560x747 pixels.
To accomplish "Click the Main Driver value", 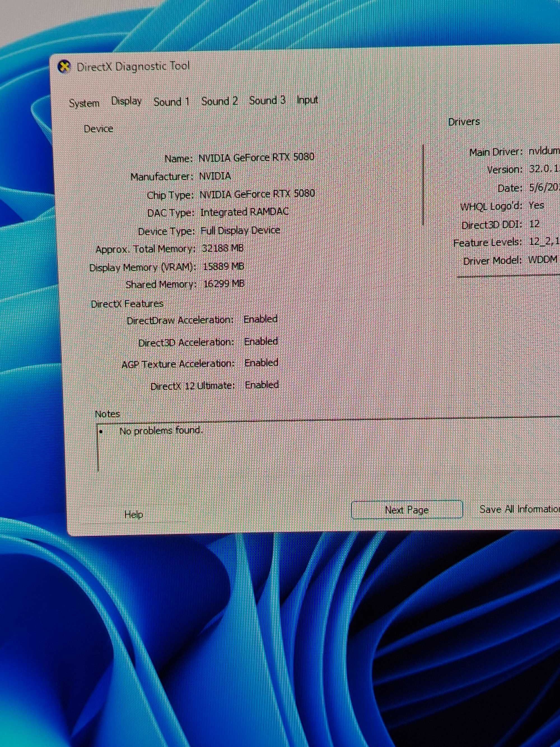I will point(544,151).
